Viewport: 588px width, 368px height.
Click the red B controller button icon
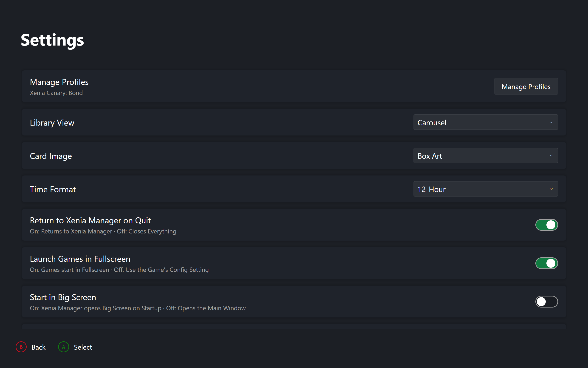[21, 347]
